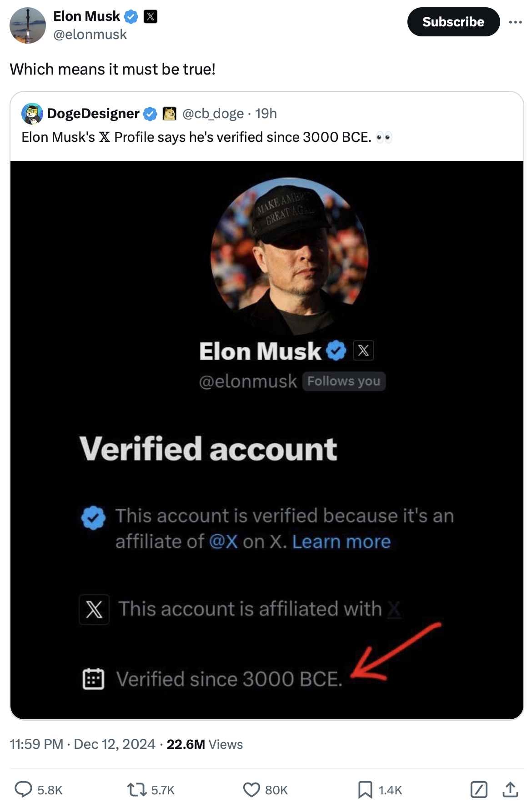The height and width of the screenshot is (803, 532).
Task: Click DogeDesigner's blue verified checkmark
Action: pos(150,114)
